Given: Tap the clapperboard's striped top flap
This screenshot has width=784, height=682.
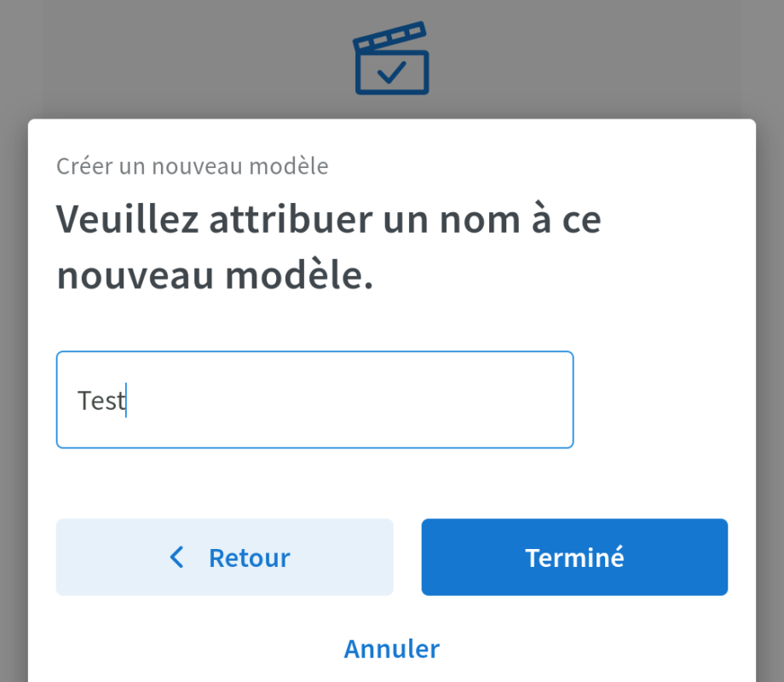Looking at the screenshot, I should (x=389, y=38).
